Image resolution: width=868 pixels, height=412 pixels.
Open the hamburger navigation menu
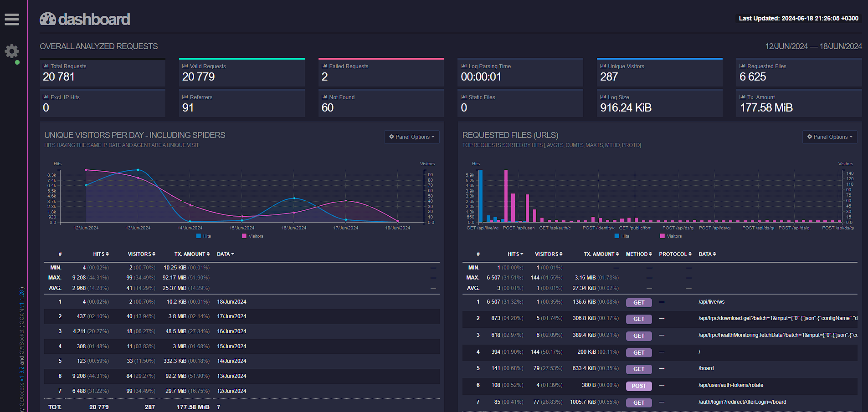pyautogui.click(x=11, y=19)
